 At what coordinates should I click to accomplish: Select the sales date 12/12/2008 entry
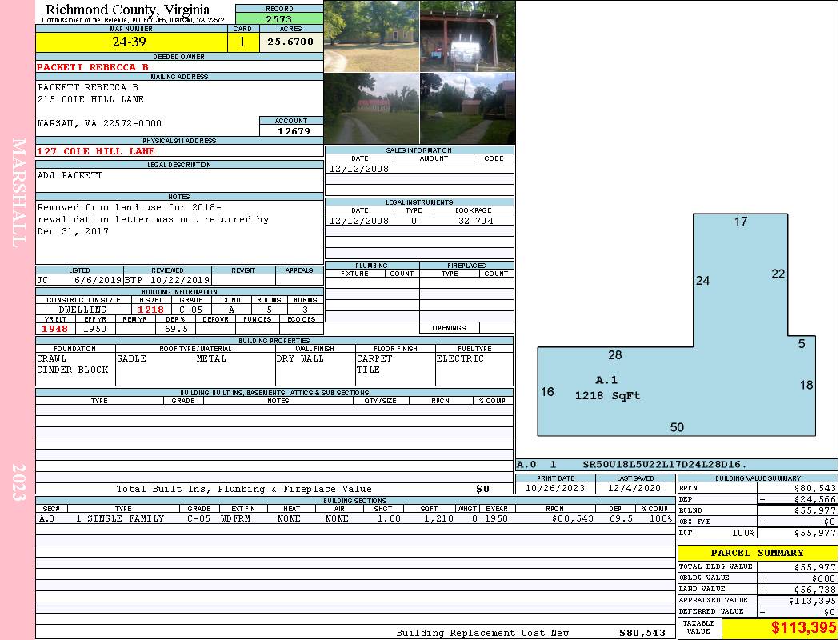[359, 169]
